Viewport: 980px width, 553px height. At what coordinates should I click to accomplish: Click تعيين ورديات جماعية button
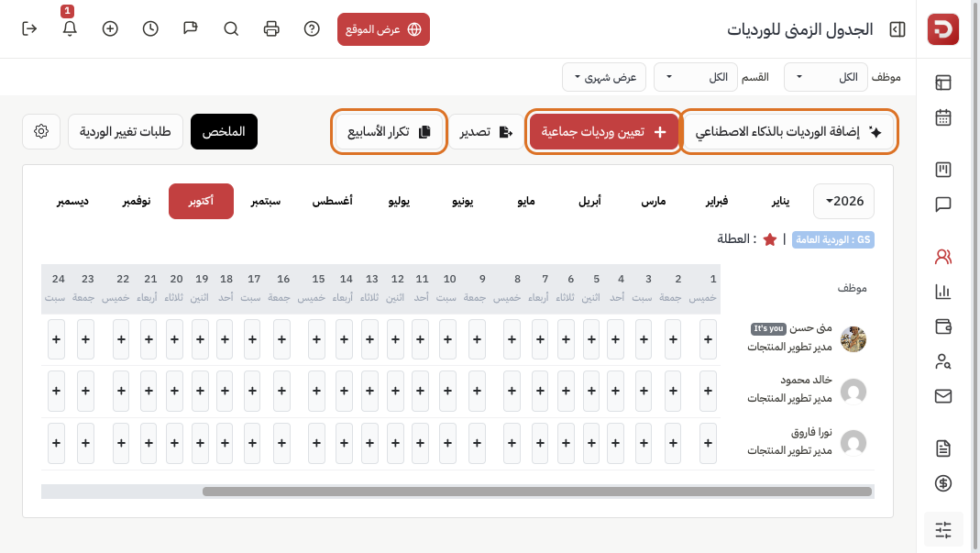pos(604,131)
